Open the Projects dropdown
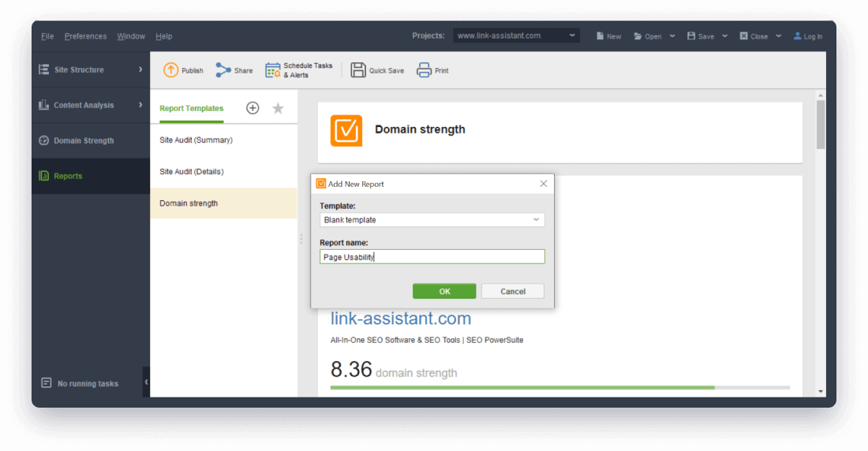868x451 pixels. pyautogui.click(x=516, y=35)
